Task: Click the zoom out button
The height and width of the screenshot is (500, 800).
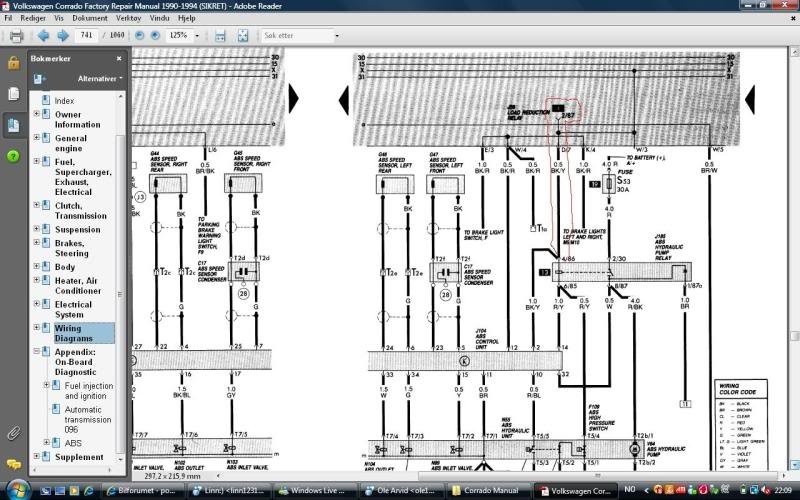Action: [x=139, y=36]
